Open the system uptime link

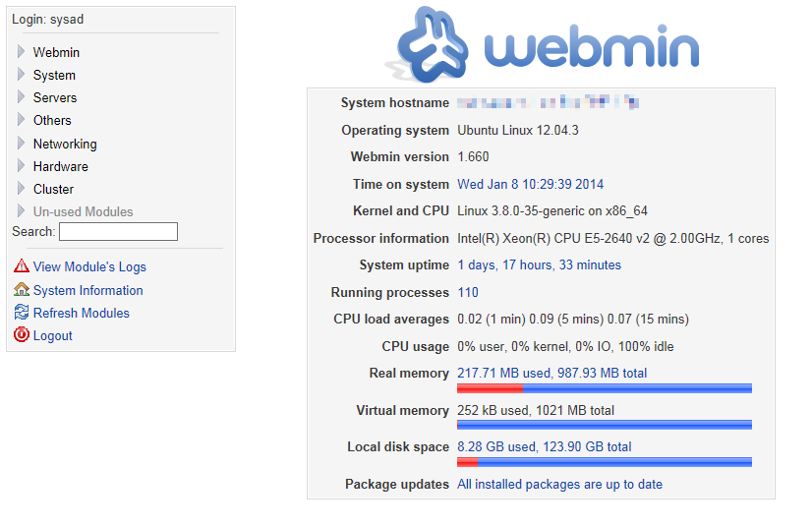click(x=539, y=264)
